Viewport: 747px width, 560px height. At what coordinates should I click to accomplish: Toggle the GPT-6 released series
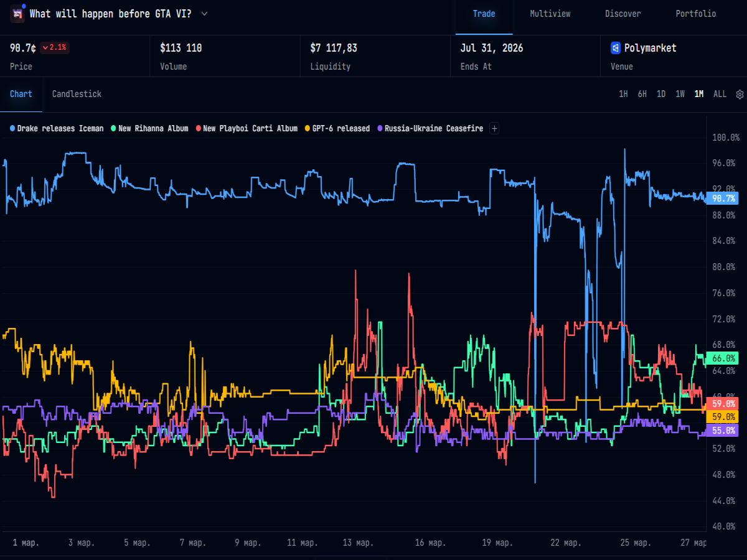tap(337, 129)
